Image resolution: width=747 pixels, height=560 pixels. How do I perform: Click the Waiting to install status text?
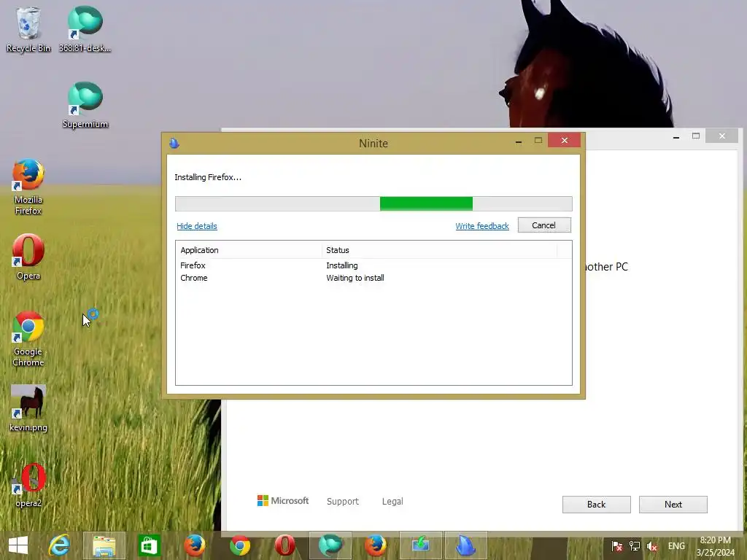pos(355,278)
